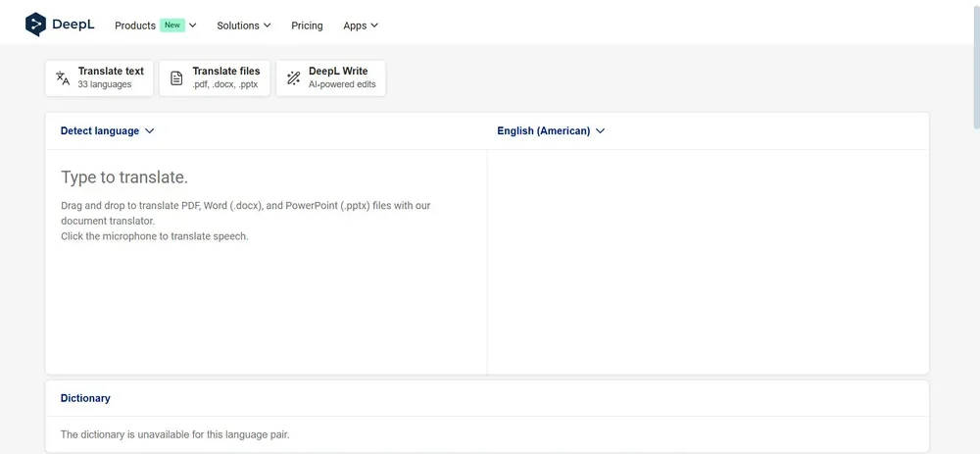Viewport: 980px width, 454px height.
Task: Click the Translate files document icon
Action: point(176,78)
